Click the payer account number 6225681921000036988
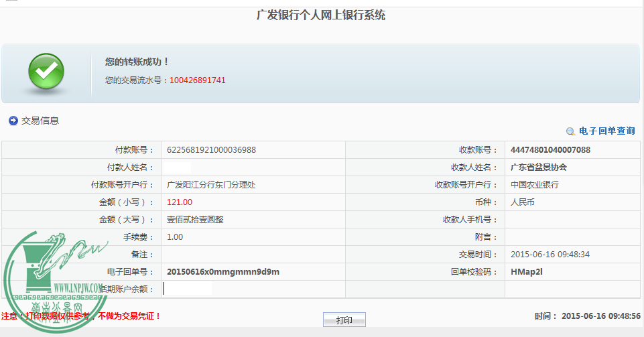This screenshot has width=644, height=337. (x=211, y=149)
